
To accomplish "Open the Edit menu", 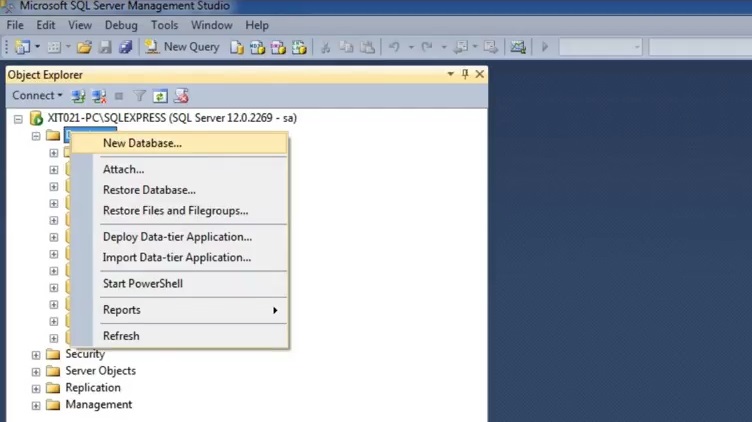I will pos(46,25).
